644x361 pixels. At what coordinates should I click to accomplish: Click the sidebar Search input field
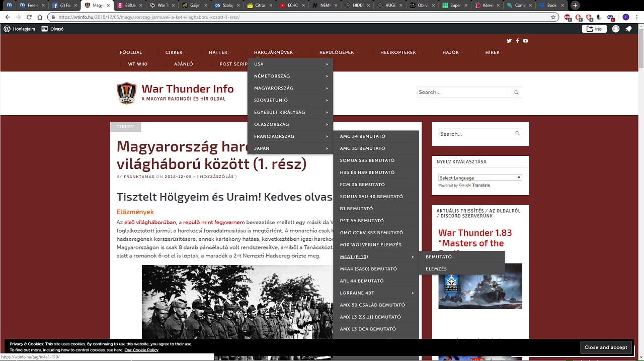(475, 134)
